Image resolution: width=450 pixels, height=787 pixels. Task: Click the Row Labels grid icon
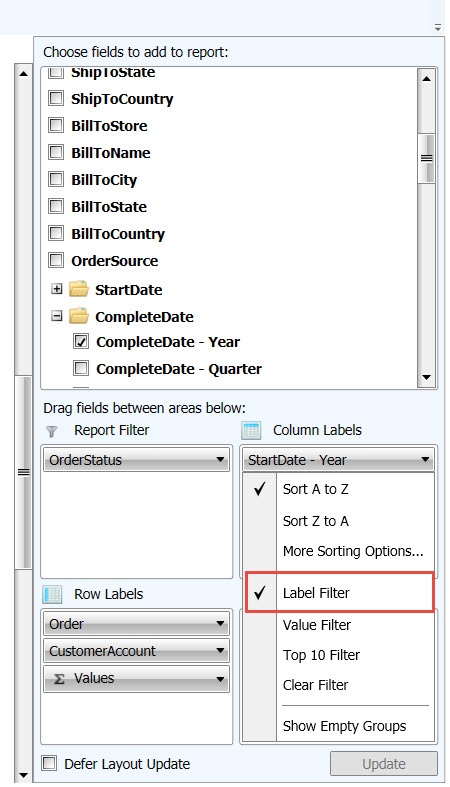(x=52, y=594)
